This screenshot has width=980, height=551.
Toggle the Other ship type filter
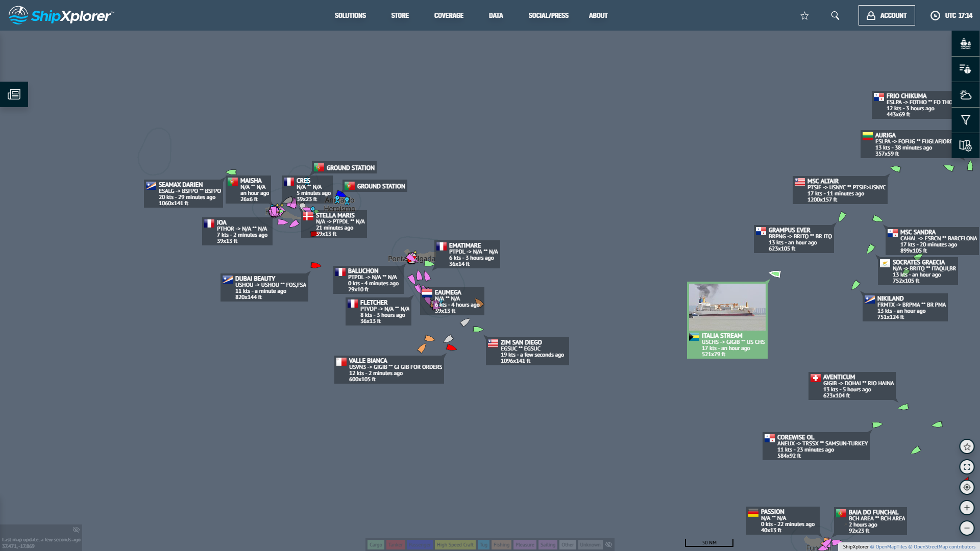pyautogui.click(x=568, y=545)
